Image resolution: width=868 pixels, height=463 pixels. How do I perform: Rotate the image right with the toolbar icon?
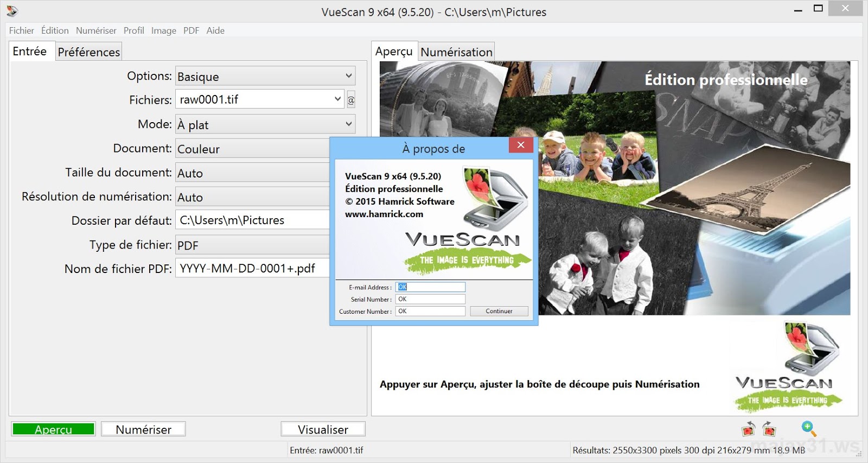click(x=769, y=429)
